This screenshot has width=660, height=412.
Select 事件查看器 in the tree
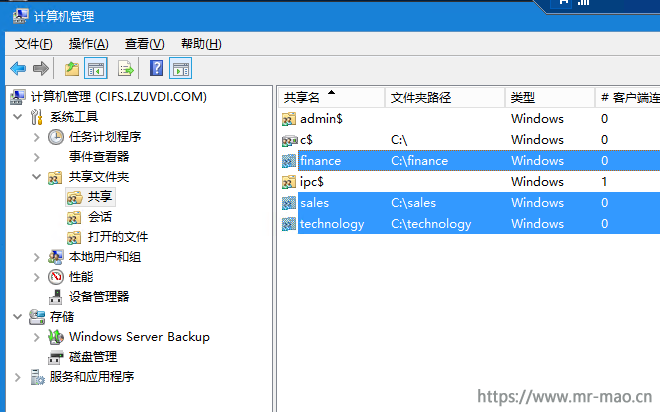(99, 157)
